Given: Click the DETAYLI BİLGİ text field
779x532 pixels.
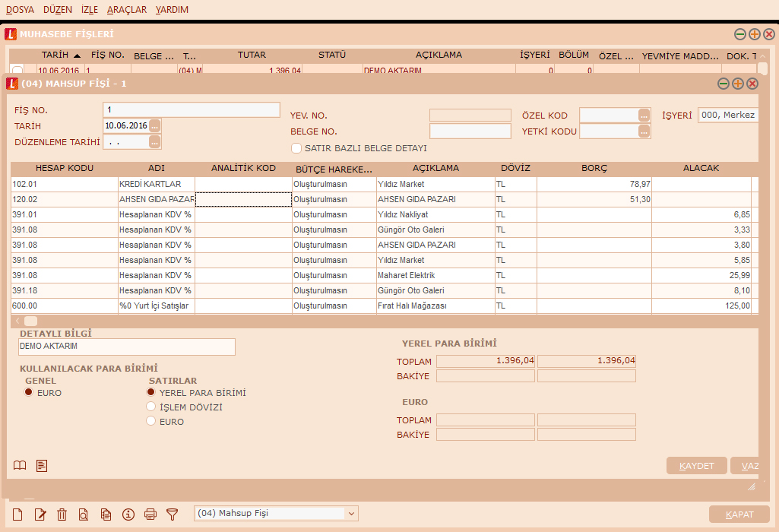Looking at the screenshot, I should click(x=127, y=347).
